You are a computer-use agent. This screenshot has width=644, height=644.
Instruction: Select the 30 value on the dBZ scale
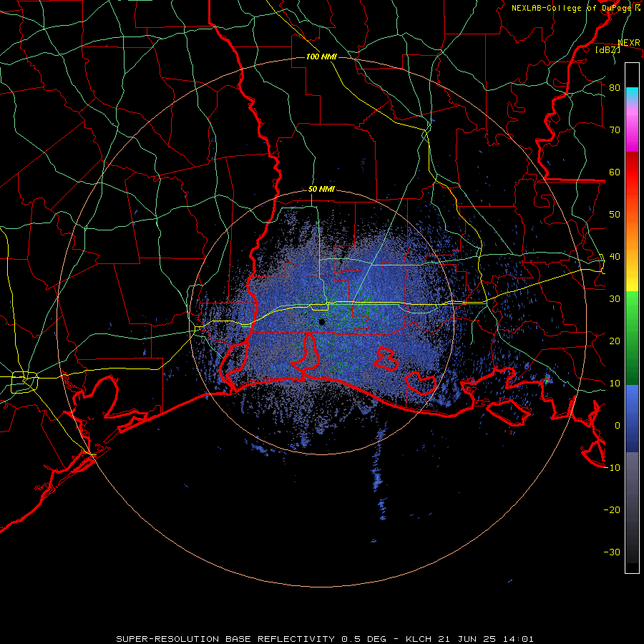[615, 298]
